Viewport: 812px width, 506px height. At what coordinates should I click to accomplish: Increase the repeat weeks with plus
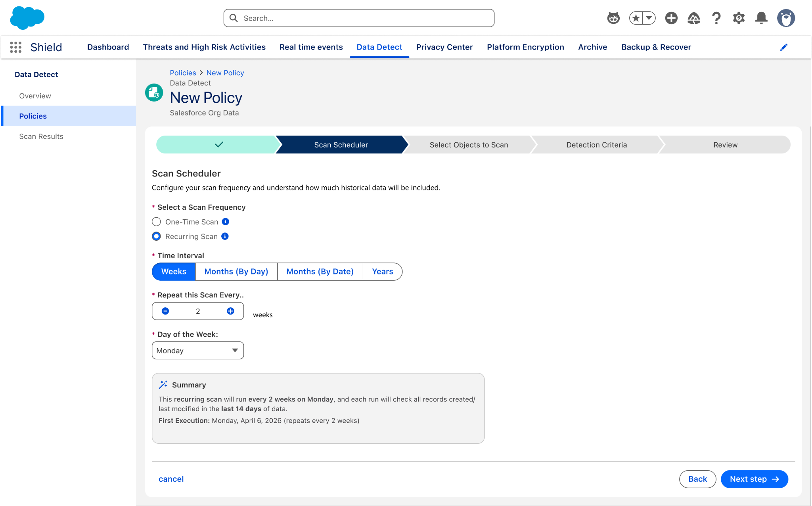tap(230, 311)
